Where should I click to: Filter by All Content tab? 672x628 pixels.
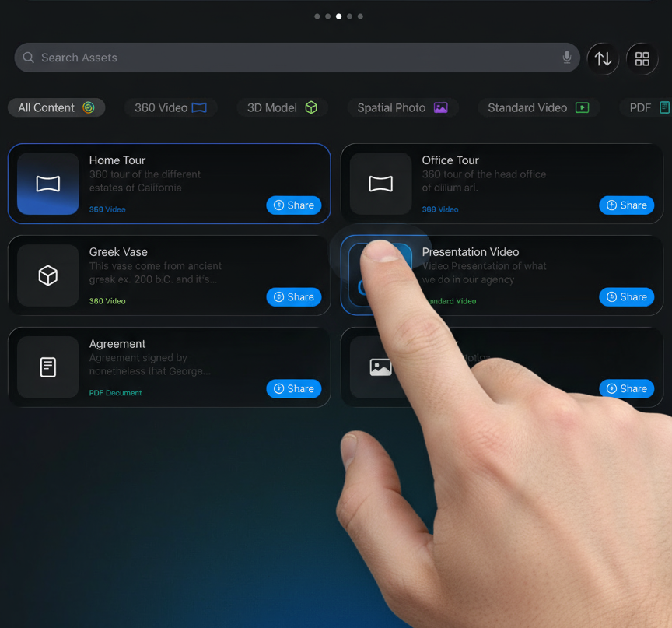(x=56, y=107)
